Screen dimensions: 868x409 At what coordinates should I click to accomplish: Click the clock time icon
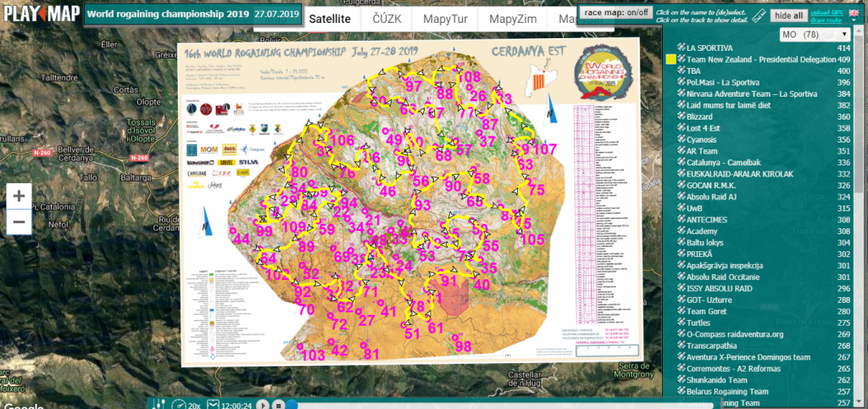(213, 405)
